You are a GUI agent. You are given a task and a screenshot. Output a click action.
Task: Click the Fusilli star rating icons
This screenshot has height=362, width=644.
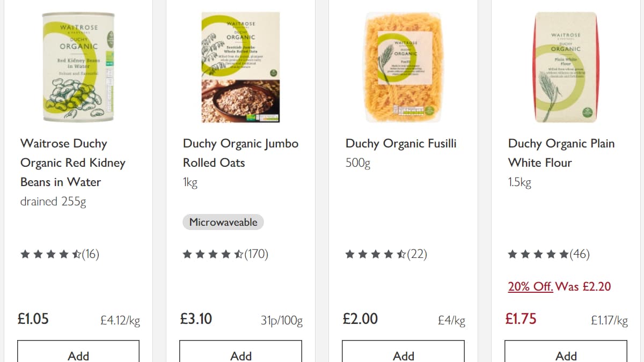[x=376, y=254]
